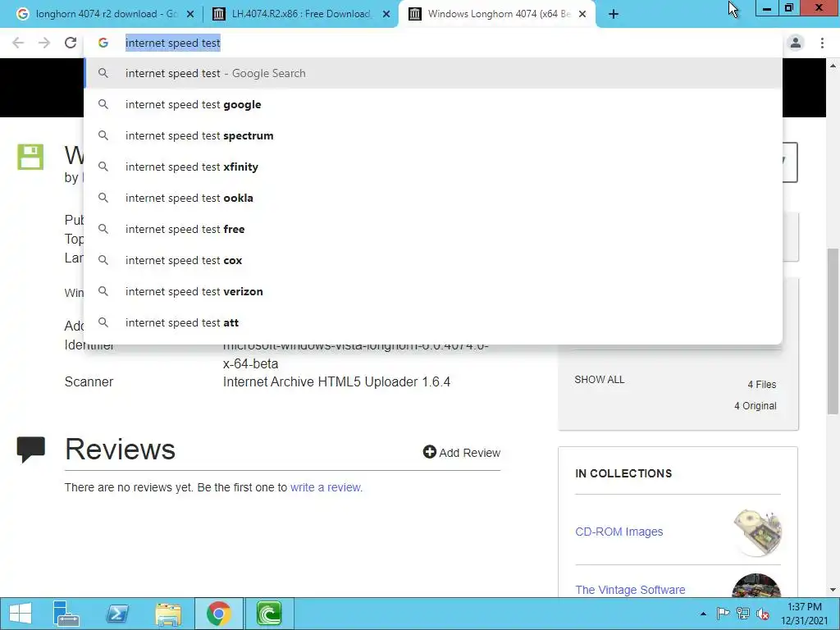Select the internet speed test verizon suggestion
Image resolution: width=840 pixels, height=630 pixels.
(x=433, y=291)
